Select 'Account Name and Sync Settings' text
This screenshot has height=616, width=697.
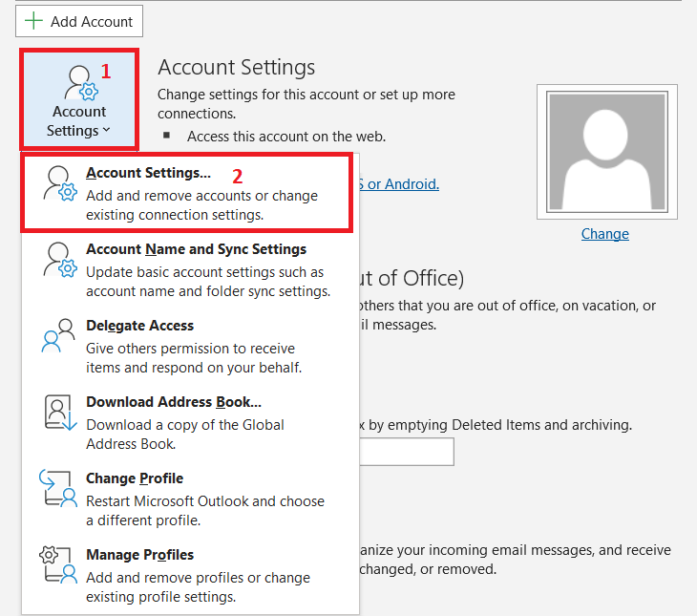[x=196, y=249]
